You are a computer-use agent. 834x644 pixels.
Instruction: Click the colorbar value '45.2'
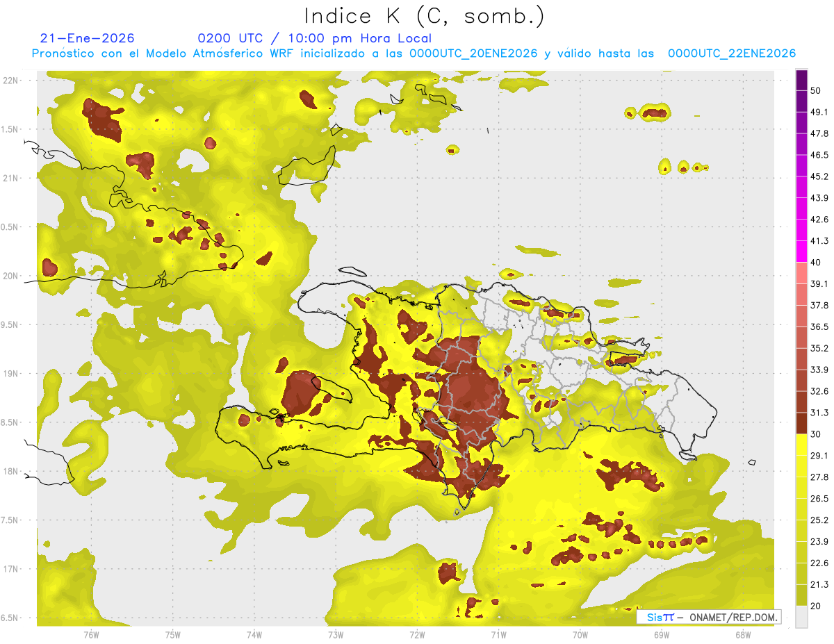coord(819,176)
